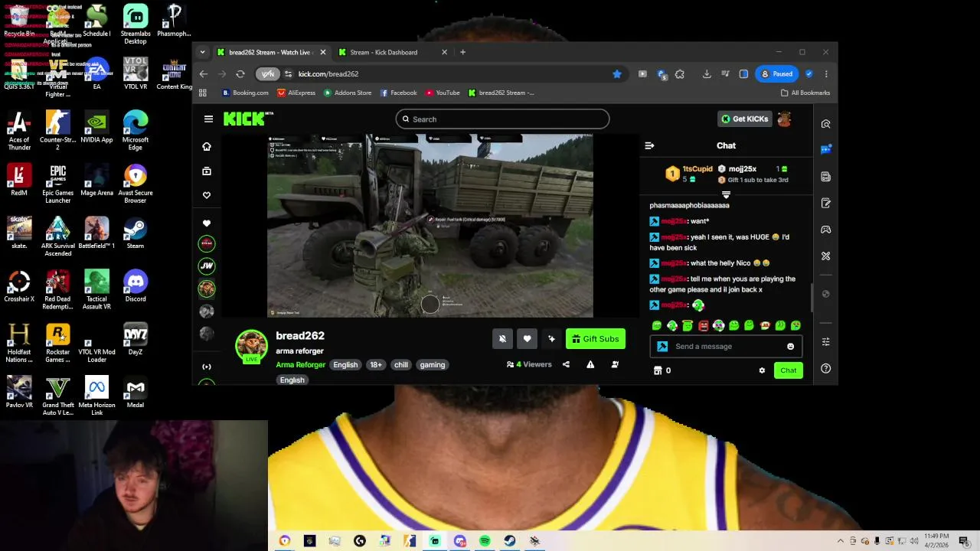Focus the Kick search box
This screenshot has width=980, height=551.
tap(502, 119)
